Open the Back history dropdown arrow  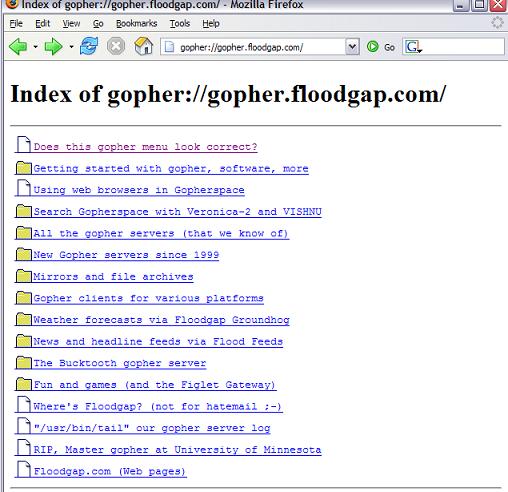coord(35,47)
